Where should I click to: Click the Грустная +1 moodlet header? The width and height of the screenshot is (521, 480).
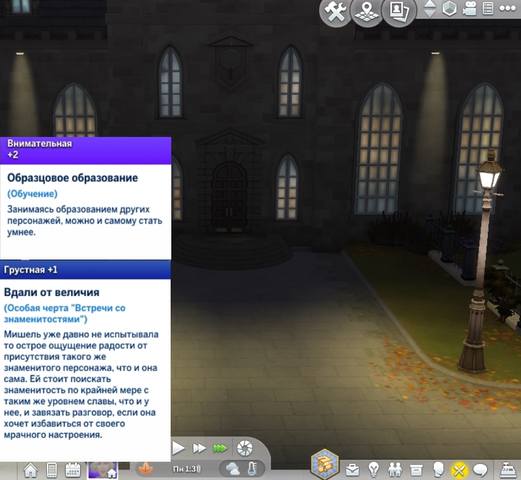tap(86, 269)
